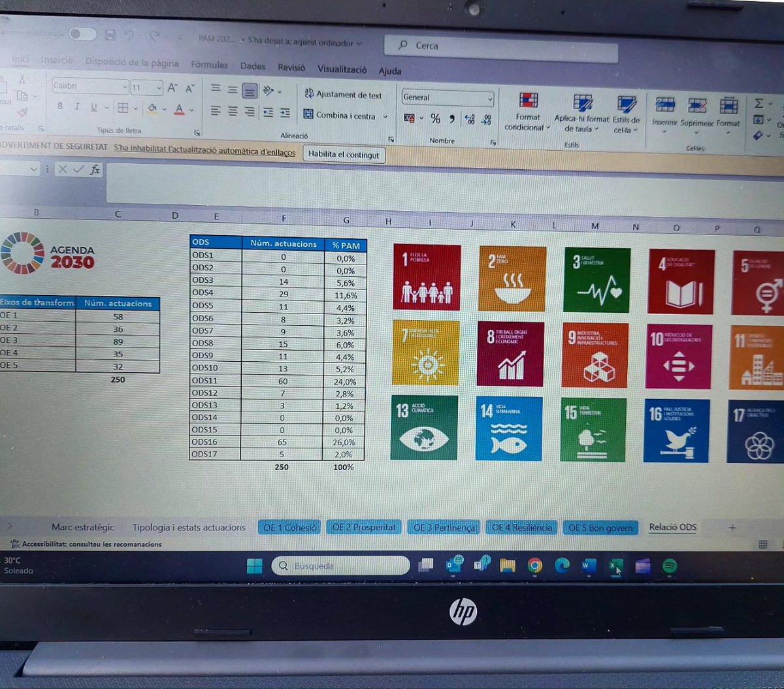
Task: Click Habilita el contingut button
Action: pyautogui.click(x=344, y=155)
